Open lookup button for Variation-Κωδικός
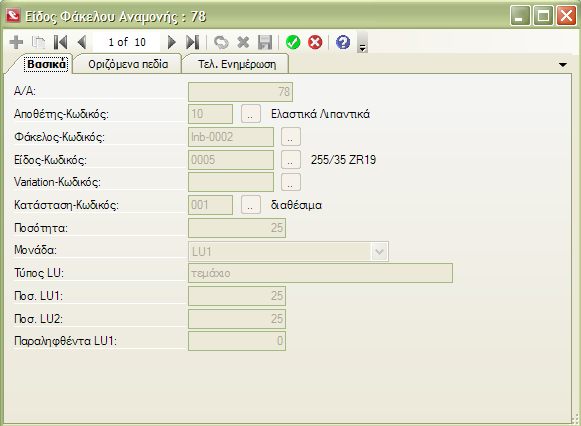The image size is (581, 426). click(x=291, y=182)
